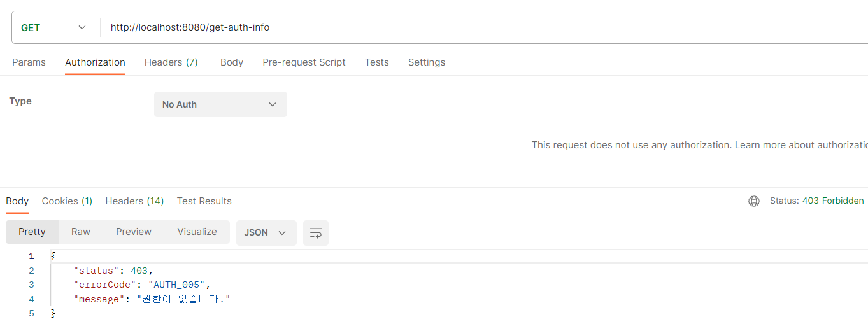Click the "message" key in response
Image resolution: width=868 pixels, height=331 pixels.
click(x=99, y=299)
